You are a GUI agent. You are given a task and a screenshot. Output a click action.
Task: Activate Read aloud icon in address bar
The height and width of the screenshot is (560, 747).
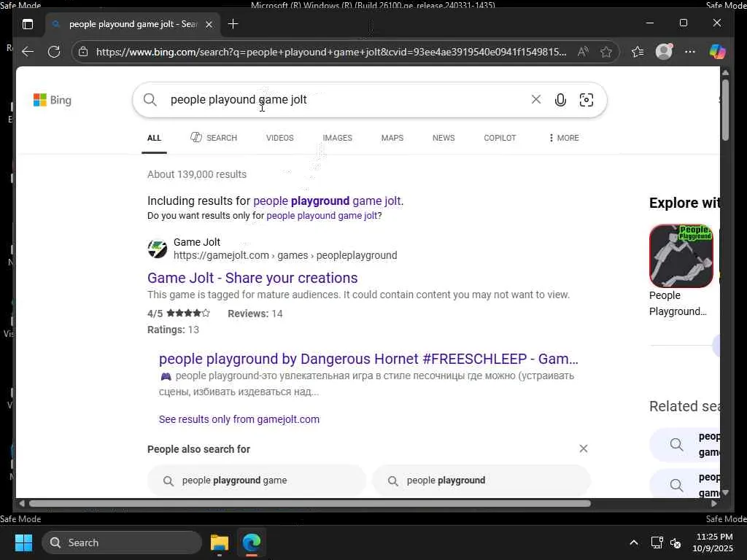pos(583,52)
